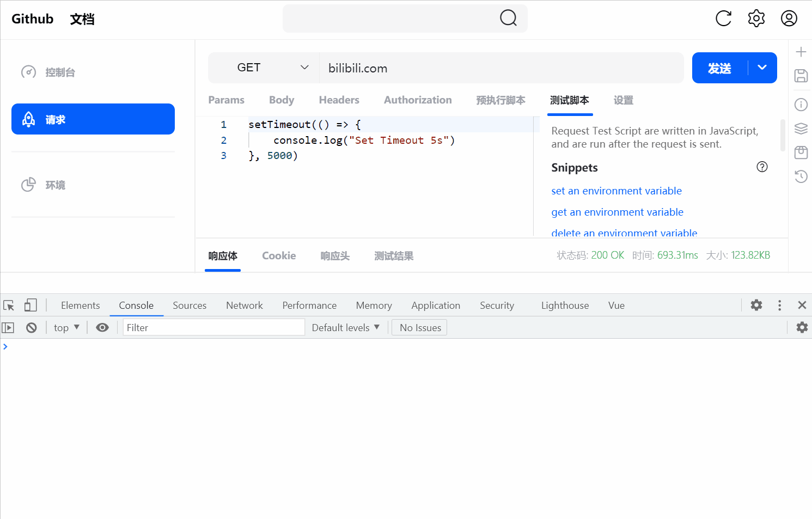Screen dimensions: 812x519
Task: Select the DevTools Console tab
Action: pos(136,305)
